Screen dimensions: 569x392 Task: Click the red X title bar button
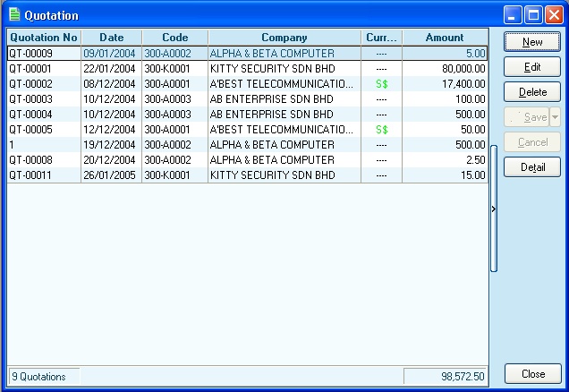555,15
